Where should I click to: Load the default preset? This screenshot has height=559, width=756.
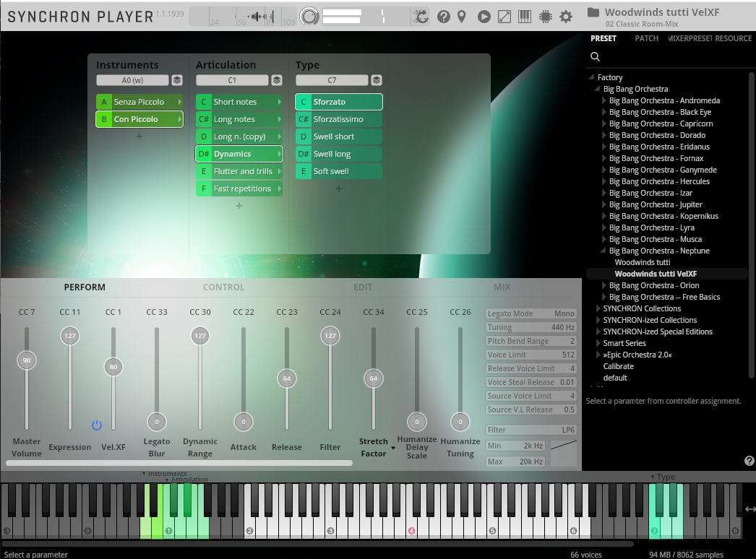[615, 378]
